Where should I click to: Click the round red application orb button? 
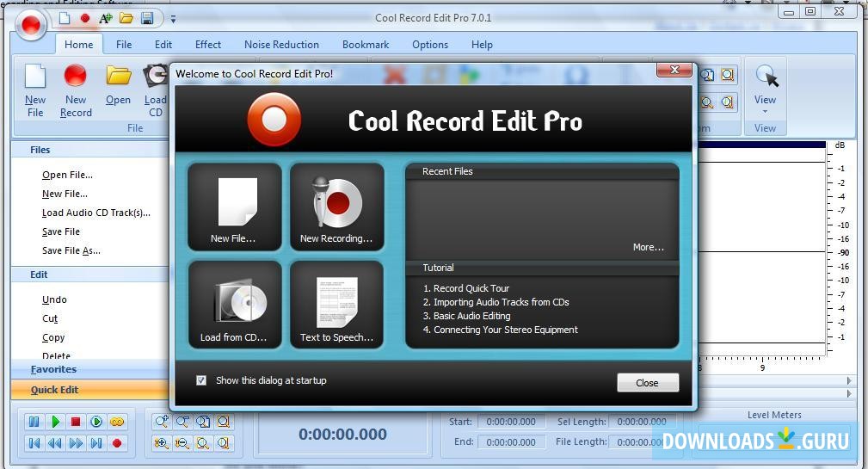[30, 24]
